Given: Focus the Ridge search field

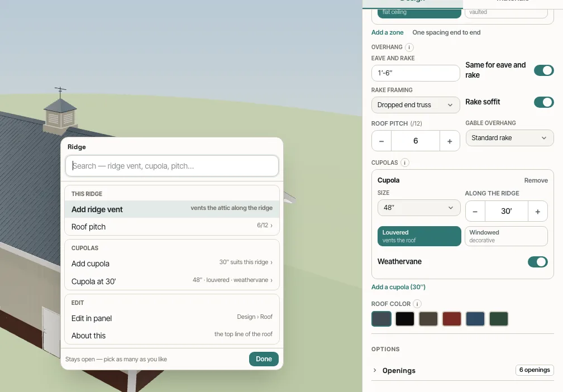Looking at the screenshot, I should (172, 166).
